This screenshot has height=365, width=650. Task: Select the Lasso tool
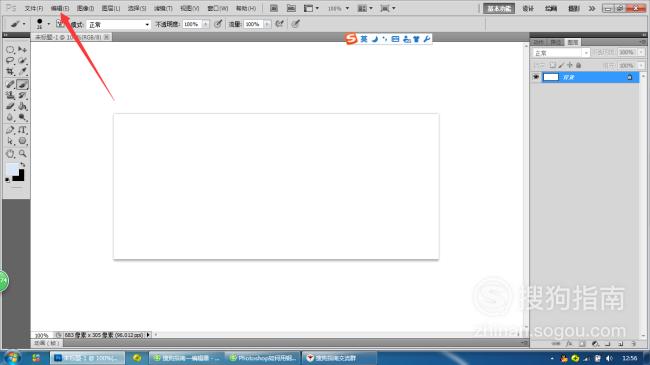point(10,61)
